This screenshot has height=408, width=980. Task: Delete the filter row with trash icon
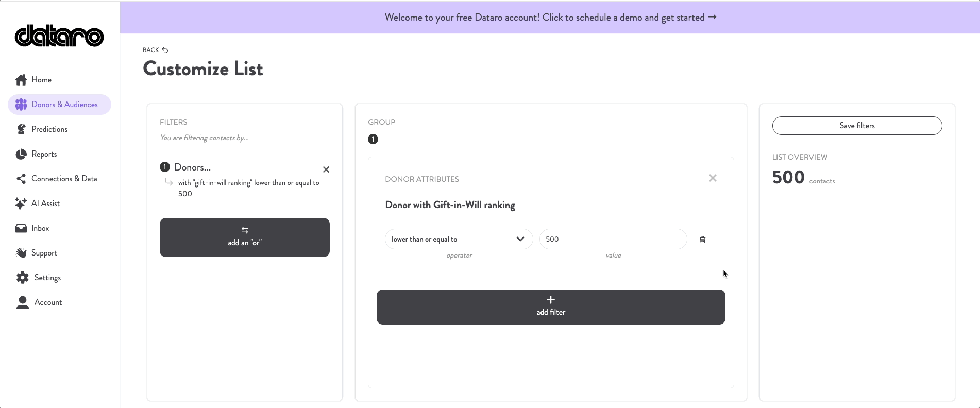point(702,239)
